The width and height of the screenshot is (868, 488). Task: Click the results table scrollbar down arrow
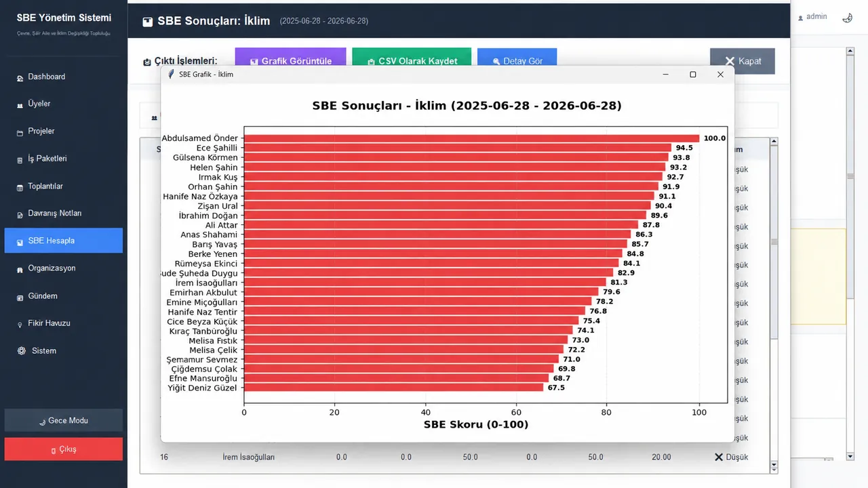pos(774,466)
